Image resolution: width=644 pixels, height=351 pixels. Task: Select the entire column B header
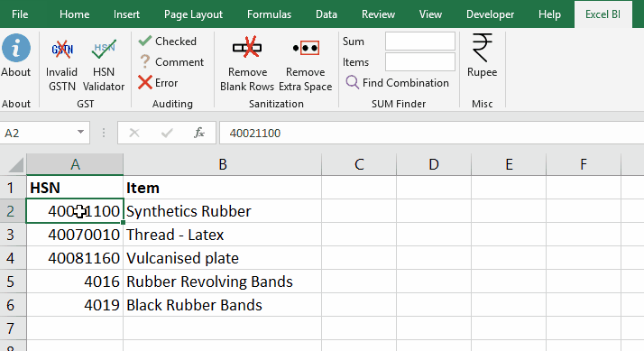[222, 164]
